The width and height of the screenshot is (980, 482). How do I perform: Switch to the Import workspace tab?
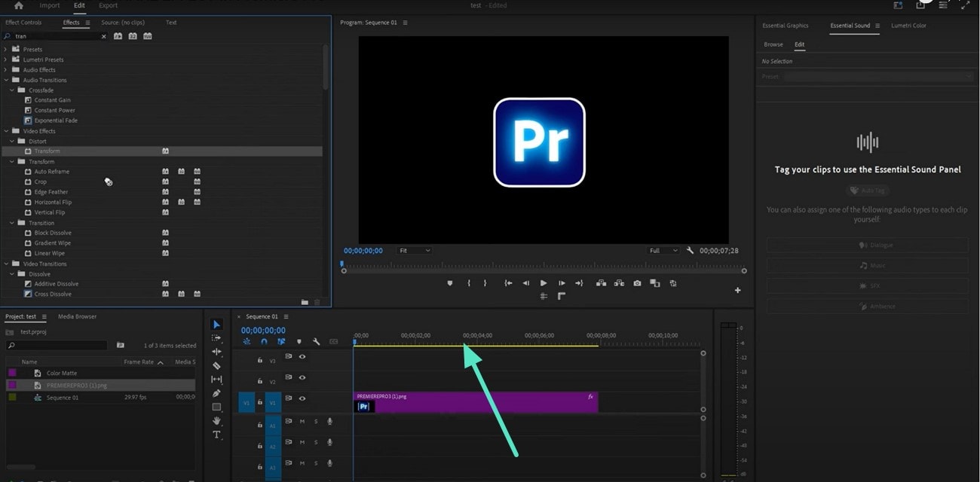click(x=50, y=5)
